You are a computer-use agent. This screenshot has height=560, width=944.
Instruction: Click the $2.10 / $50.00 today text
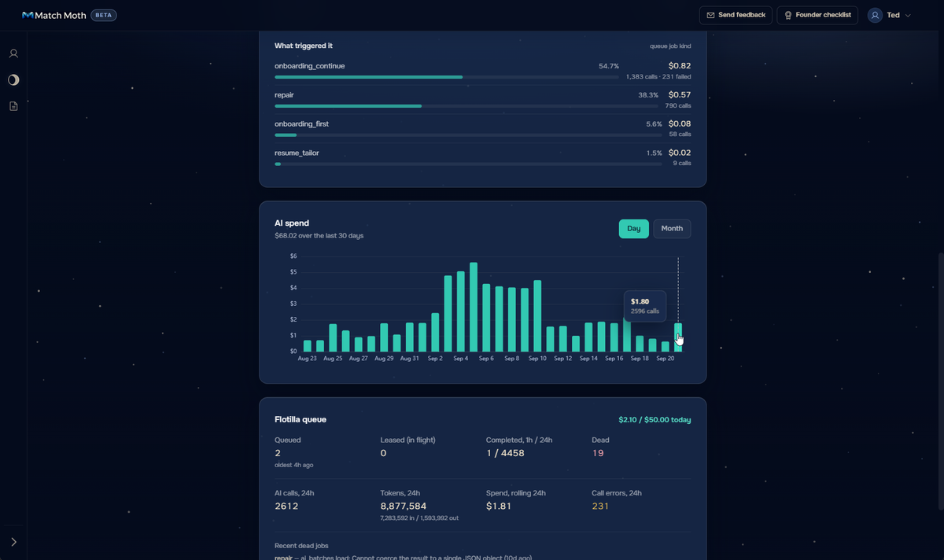[x=655, y=420]
